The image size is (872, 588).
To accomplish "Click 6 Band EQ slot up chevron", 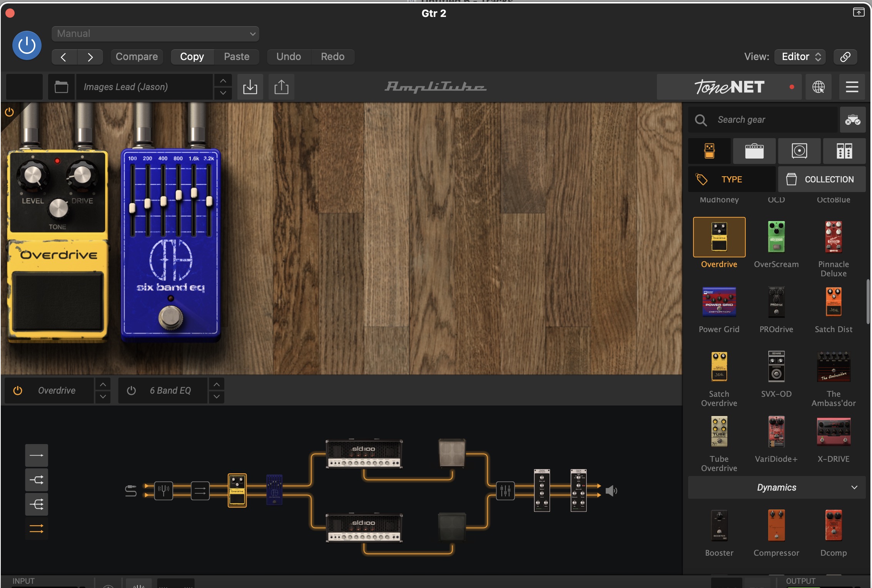I will 217,384.
